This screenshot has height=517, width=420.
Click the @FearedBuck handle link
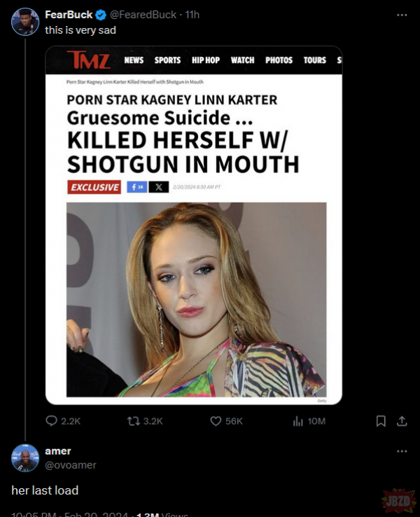point(144,15)
